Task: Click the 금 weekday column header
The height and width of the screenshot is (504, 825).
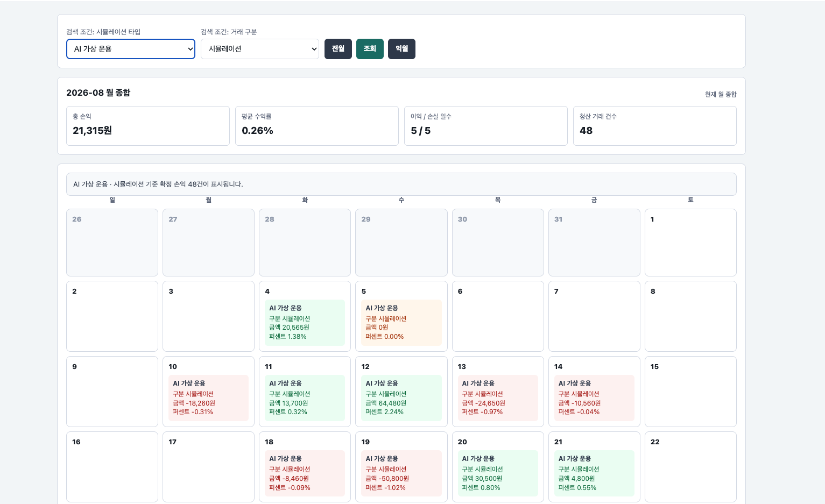Action: [594, 200]
